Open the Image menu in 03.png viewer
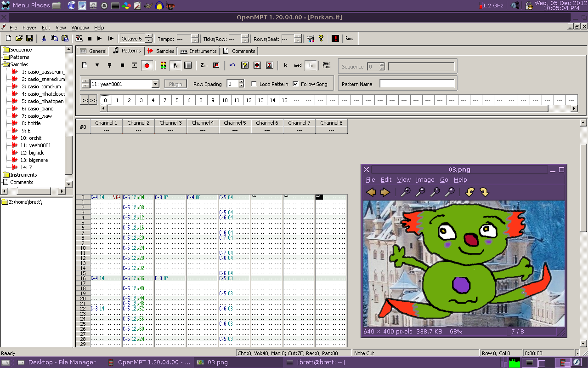Screen dimensions: 588x368 425,180
